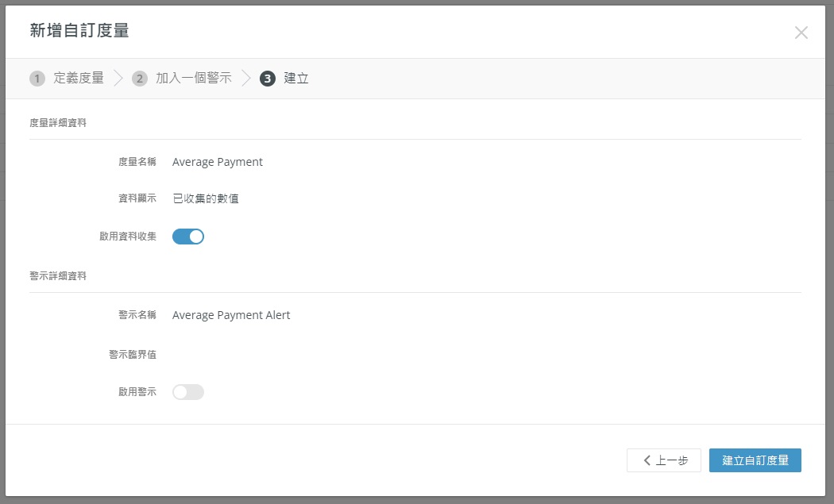Viewport: 834px width, 504px height.
Task: Turn off the 啟用資料收集 switch
Action: (188, 237)
